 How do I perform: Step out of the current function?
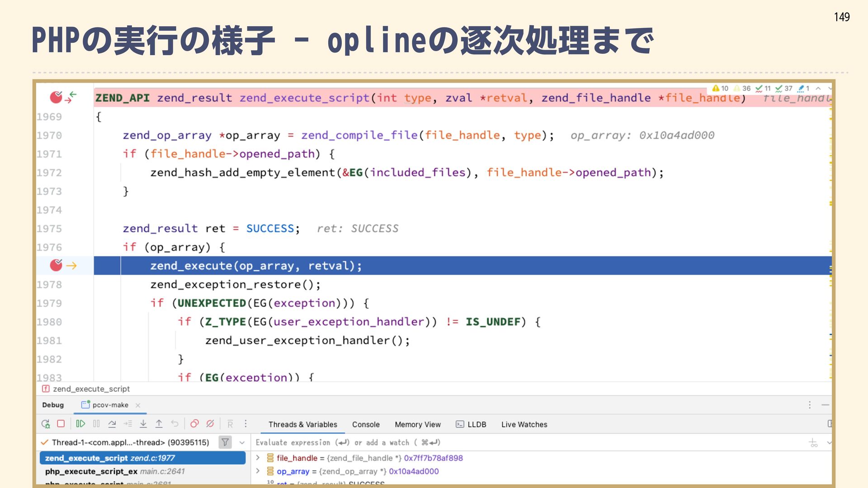click(x=159, y=424)
